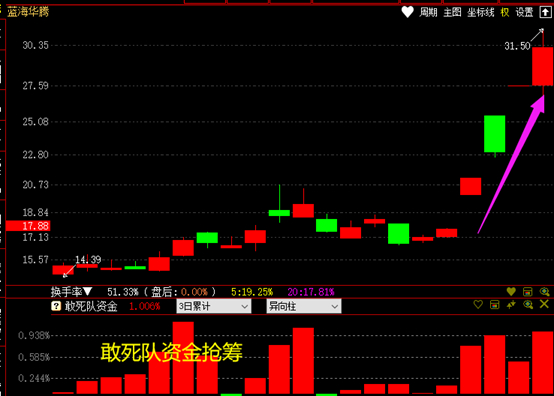Click question mark help icon beside 敢死队资金
This screenshot has height=396, width=554.
56,306
